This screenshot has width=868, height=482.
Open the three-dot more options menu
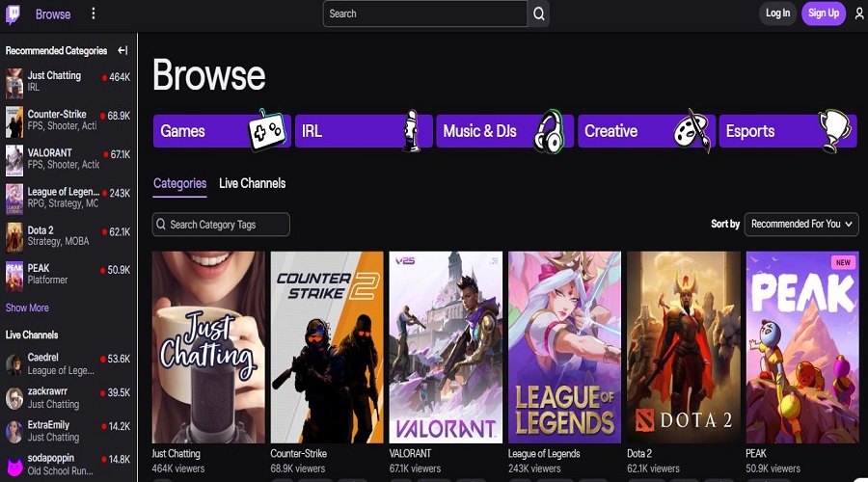(x=93, y=13)
